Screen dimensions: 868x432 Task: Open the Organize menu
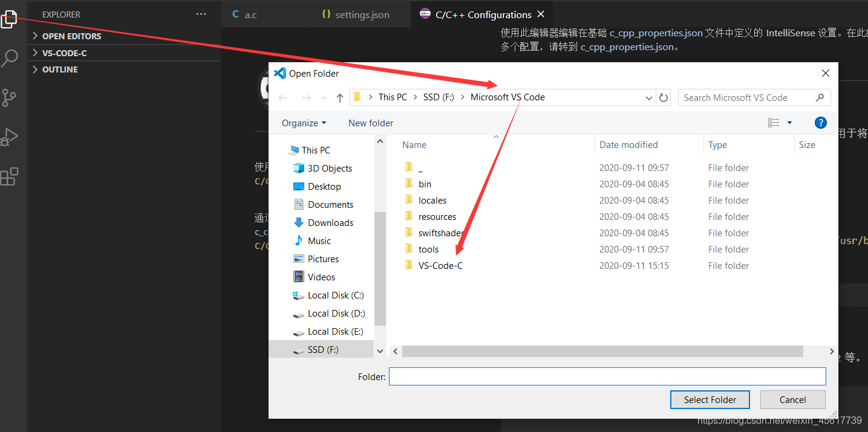(x=304, y=123)
